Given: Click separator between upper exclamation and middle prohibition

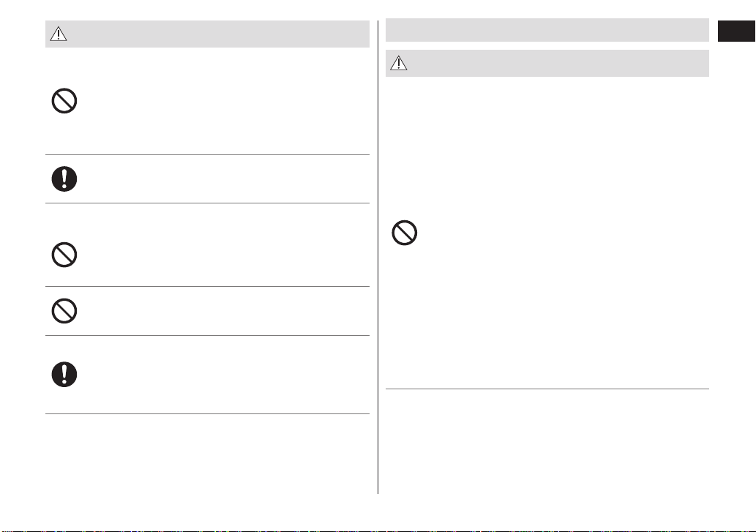Looking at the screenshot, I should [207, 203].
